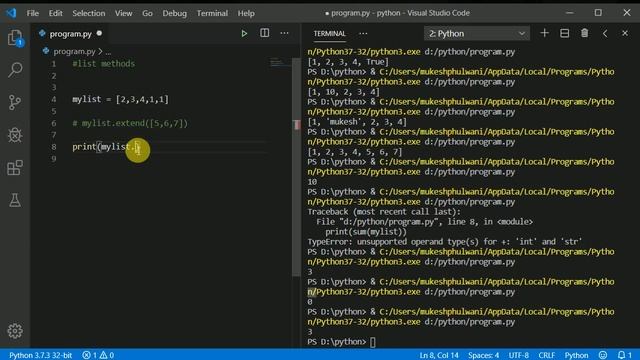This screenshot has height=360, width=640.
Task: Click Ln 8, Col 14 in status bar
Action: coord(439,355)
